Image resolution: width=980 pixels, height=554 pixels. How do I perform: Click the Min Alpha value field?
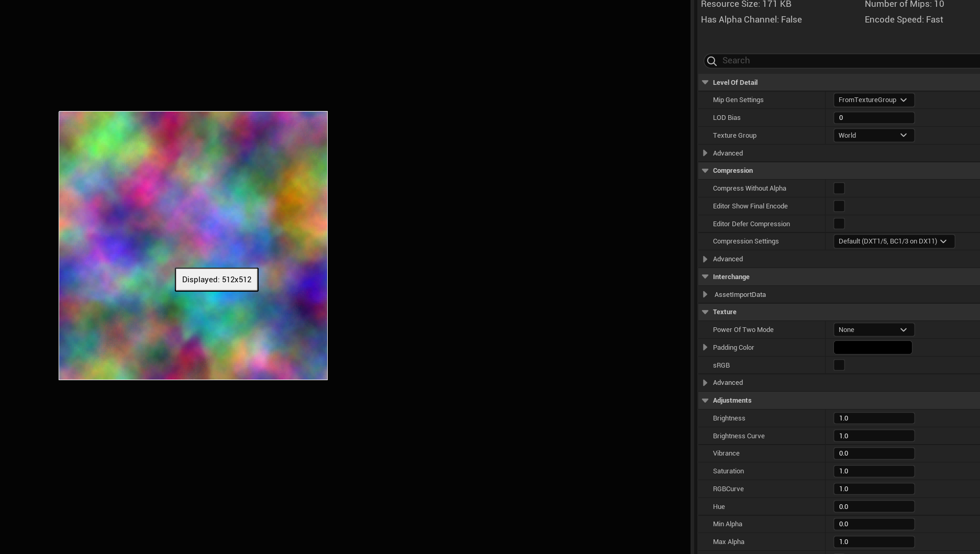874,524
